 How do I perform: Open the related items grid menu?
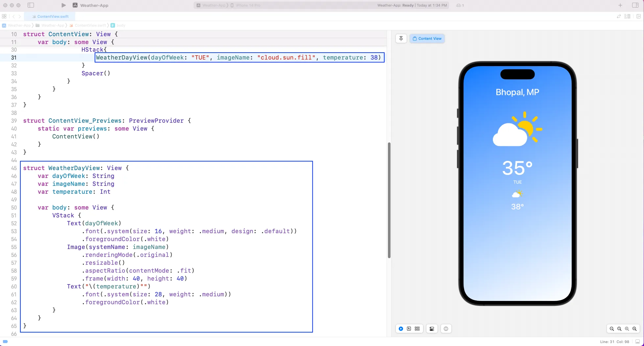click(x=4, y=16)
